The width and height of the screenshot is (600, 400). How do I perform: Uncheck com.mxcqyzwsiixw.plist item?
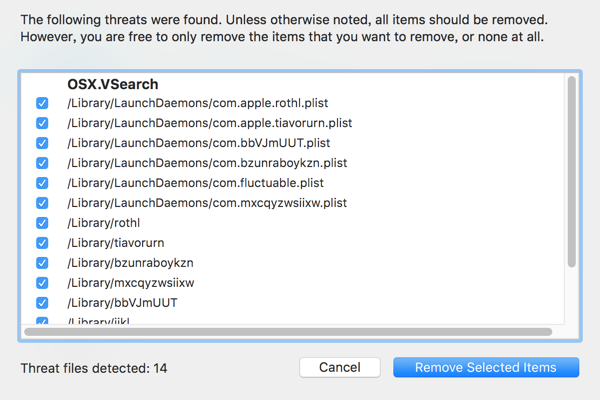pos(42,203)
